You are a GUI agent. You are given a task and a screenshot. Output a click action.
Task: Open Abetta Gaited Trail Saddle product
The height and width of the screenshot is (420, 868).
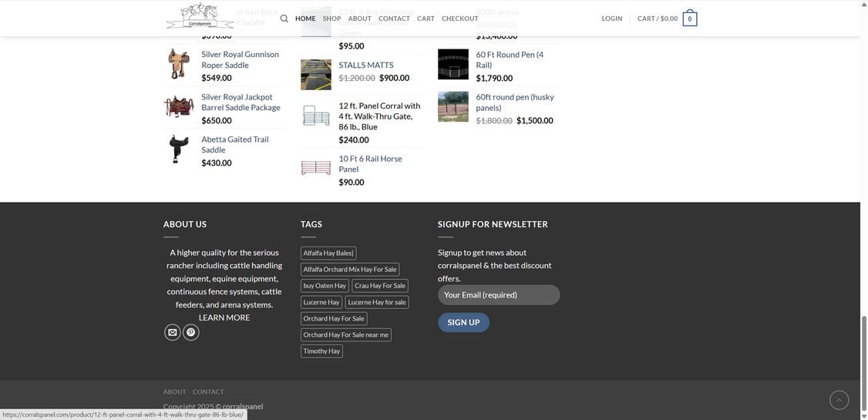235,144
